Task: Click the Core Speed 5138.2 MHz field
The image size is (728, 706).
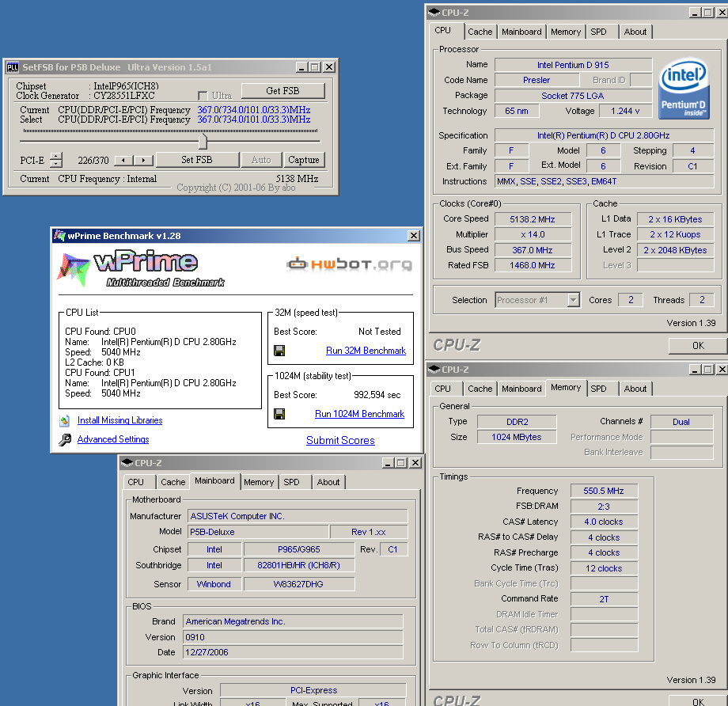Action: pos(533,219)
